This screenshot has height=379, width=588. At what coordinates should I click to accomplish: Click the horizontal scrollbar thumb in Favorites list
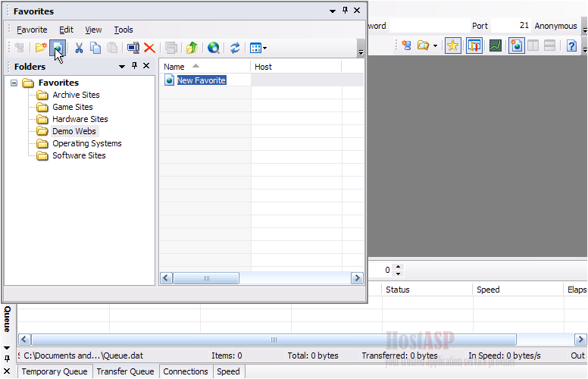(206, 278)
